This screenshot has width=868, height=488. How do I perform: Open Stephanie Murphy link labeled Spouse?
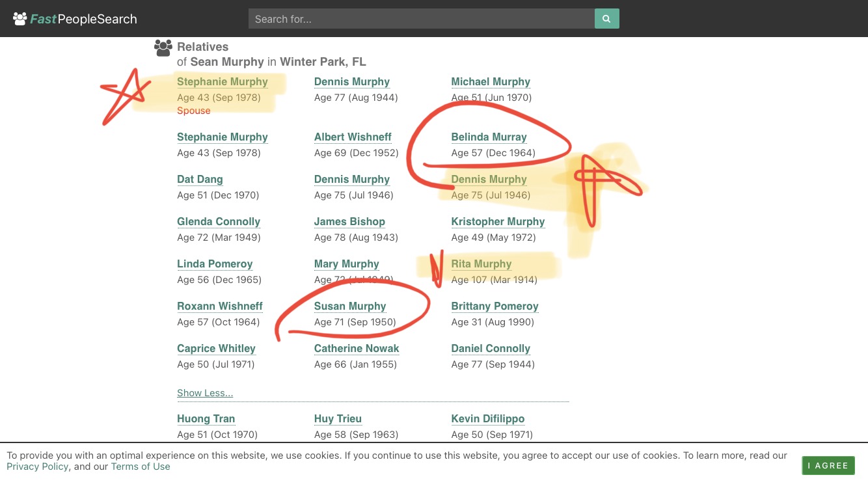[223, 82]
